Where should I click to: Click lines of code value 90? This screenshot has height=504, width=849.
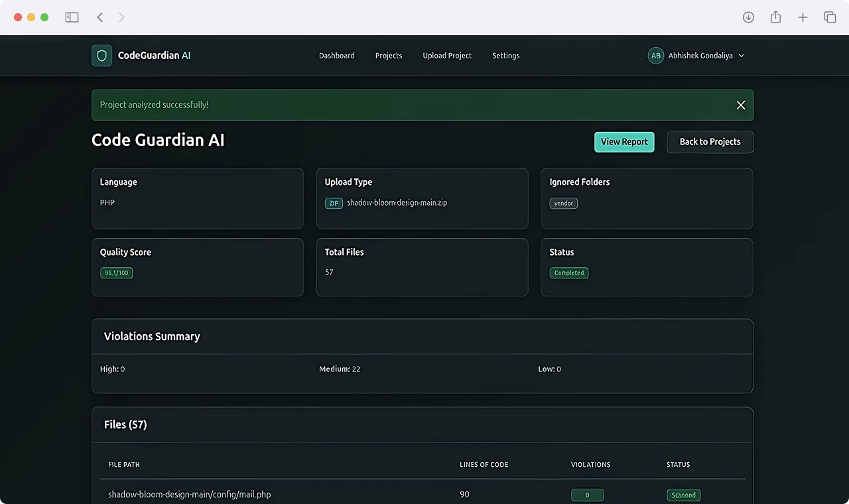point(464,495)
